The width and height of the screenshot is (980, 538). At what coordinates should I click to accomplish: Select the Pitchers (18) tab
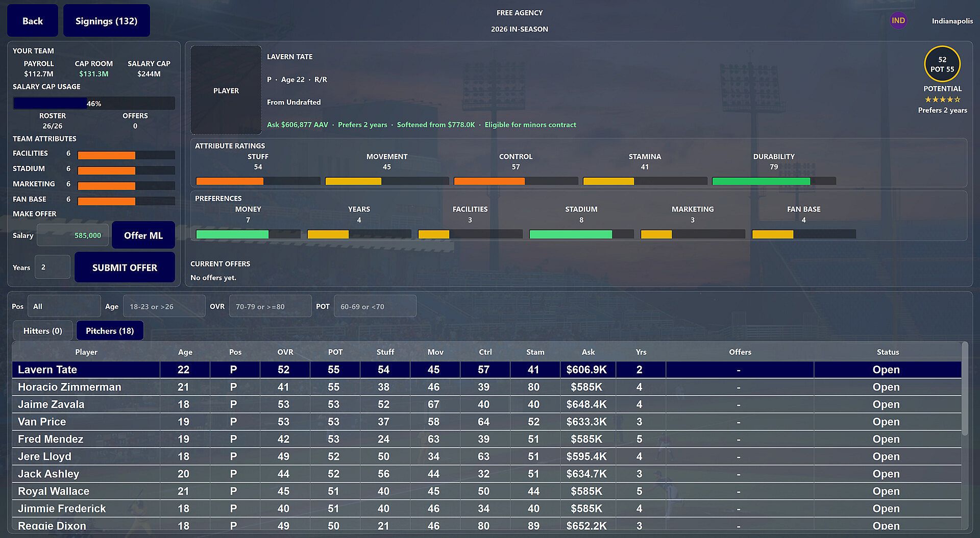(x=110, y=331)
